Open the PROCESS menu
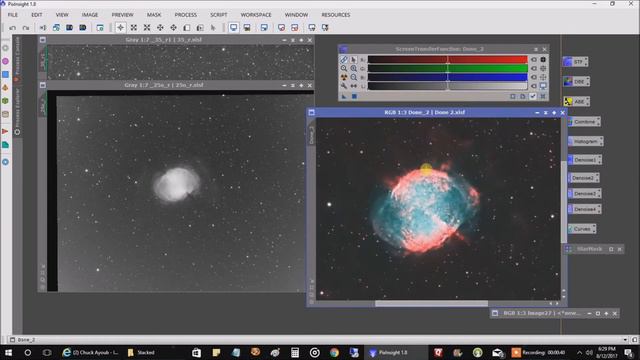The image size is (640, 360). (x=186, y=15)
